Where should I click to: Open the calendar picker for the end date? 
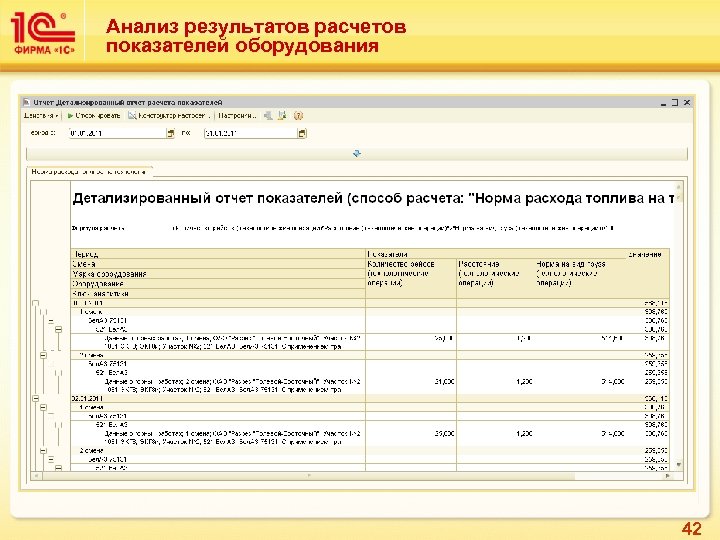(302, 133)
